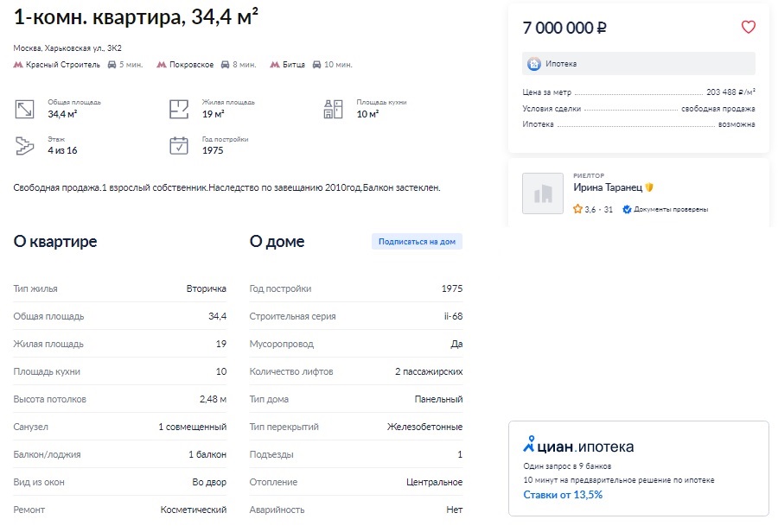
Task: Click the build year calendar icon
Action: pos(179,146)
